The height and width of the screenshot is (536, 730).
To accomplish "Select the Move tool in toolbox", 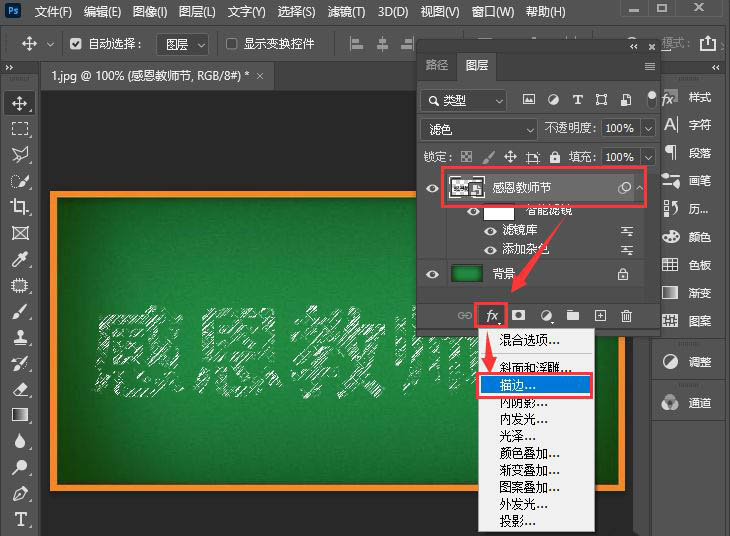I will click(x=20, y=103).
